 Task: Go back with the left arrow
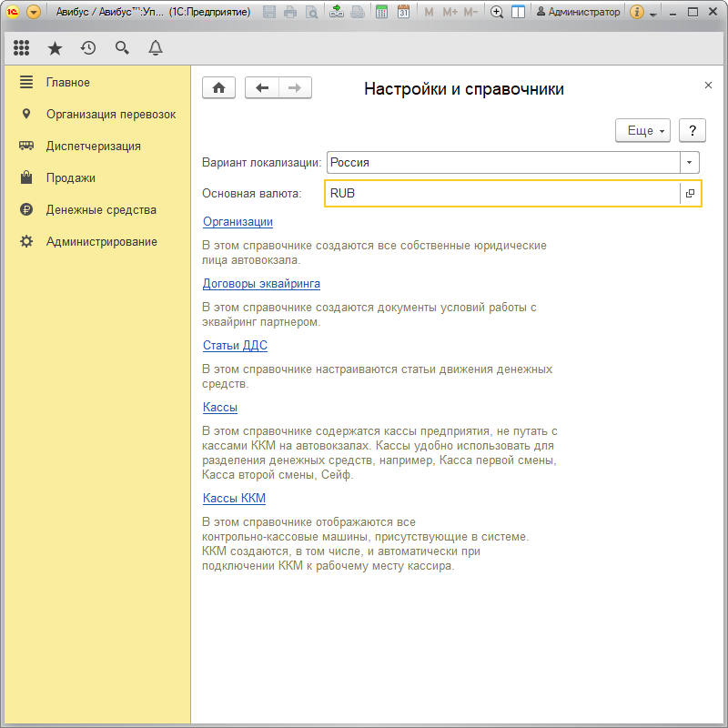[x=262, y=87]
